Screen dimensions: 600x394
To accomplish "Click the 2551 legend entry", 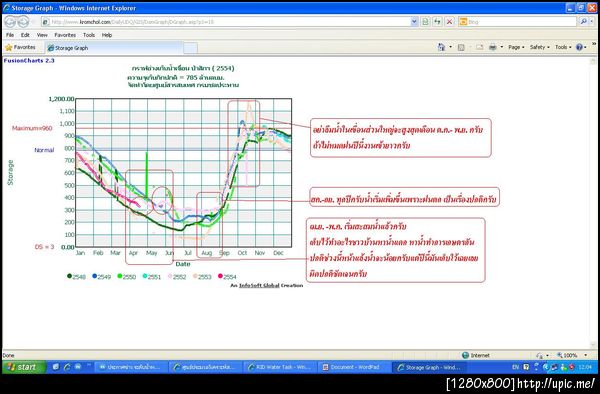I will pos(152,277).
